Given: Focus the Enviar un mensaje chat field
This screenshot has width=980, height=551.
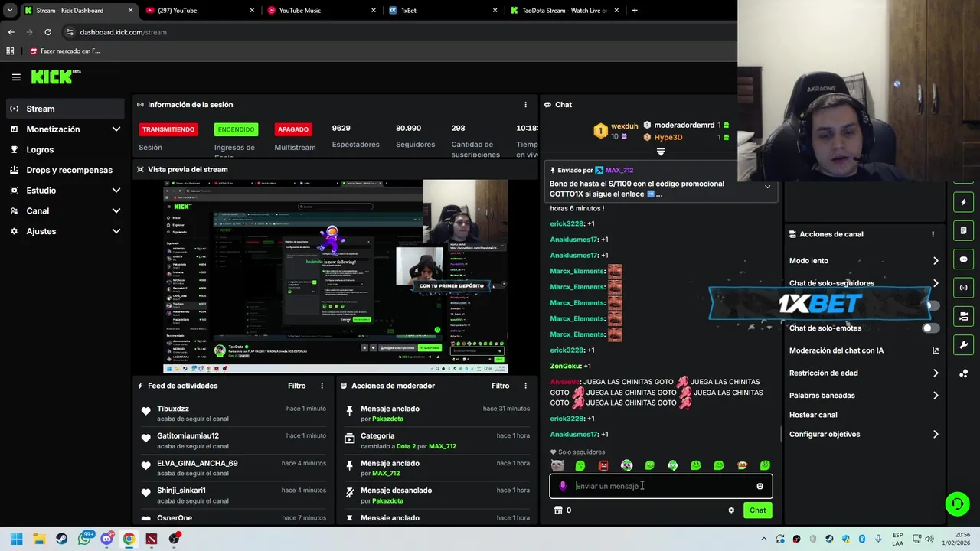Looking at the screenshot, I should click(660, 486).
